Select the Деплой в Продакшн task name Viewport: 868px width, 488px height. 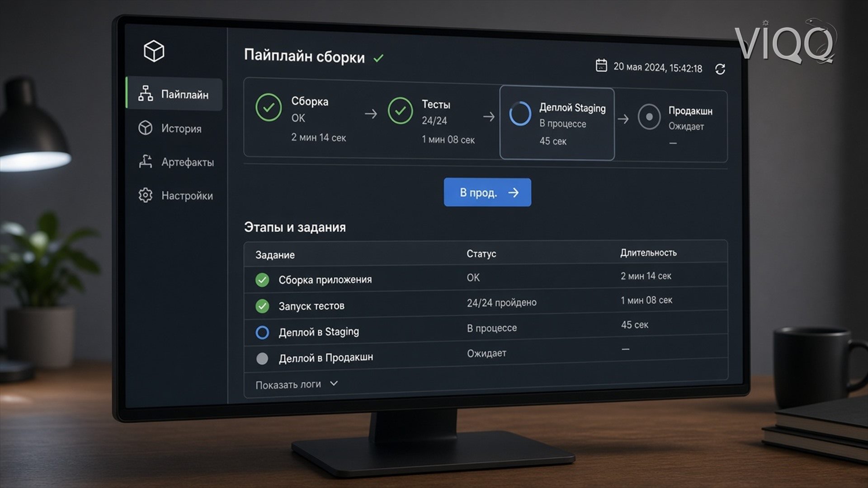pos(326,357)
